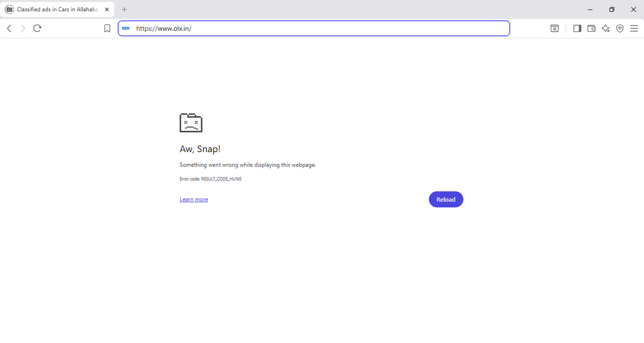Screen dimensions: 644x343
Task: Open the Brave Wallet icon
Action: click(x=591, y=28)
